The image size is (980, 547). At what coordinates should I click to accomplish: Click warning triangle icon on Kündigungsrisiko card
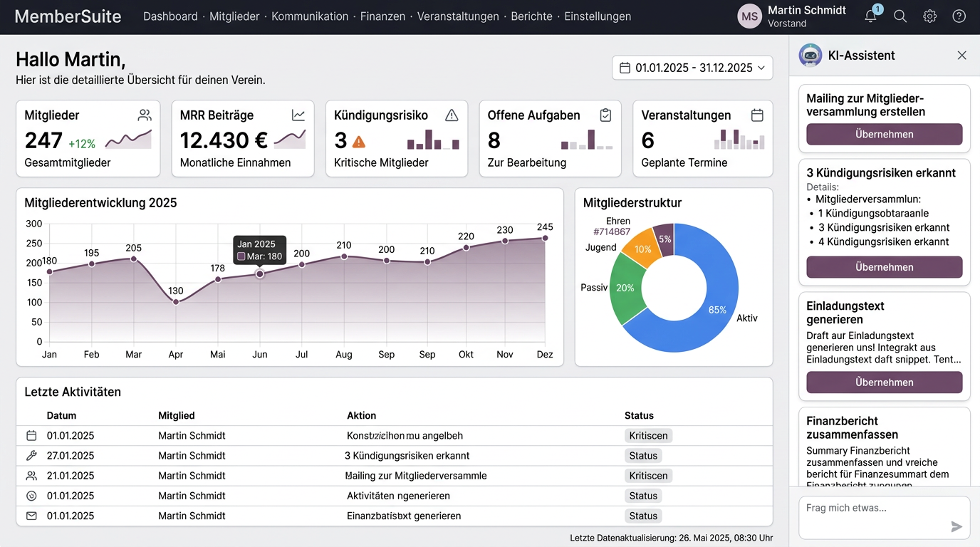[452, 115]
